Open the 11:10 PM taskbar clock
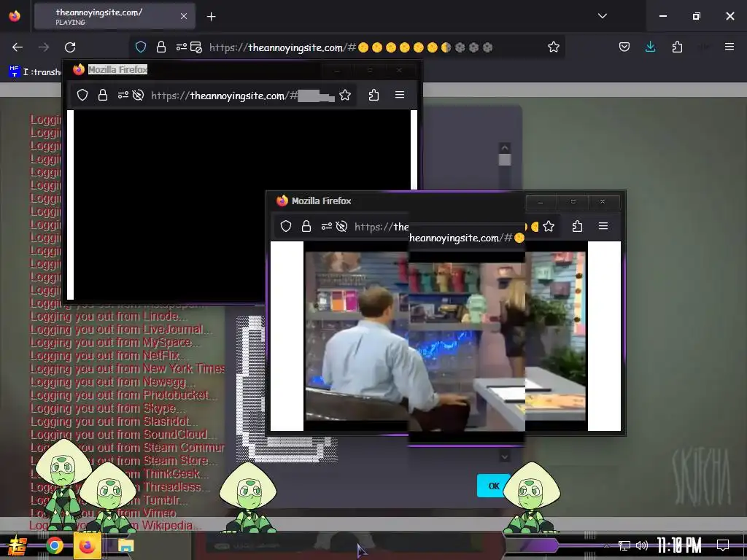Screen dimensions: 747x560 (679, 545)
